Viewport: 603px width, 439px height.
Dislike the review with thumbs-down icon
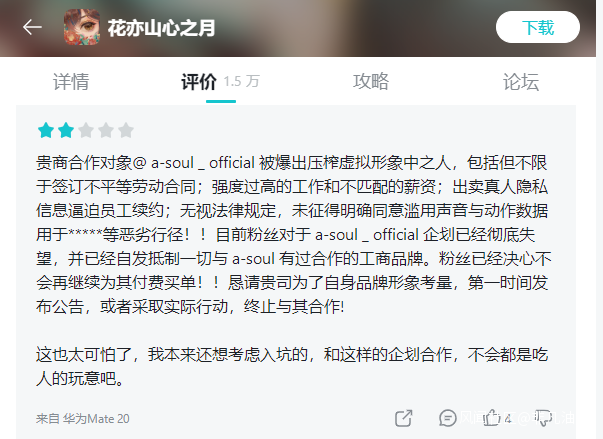[x=543, y=418]
